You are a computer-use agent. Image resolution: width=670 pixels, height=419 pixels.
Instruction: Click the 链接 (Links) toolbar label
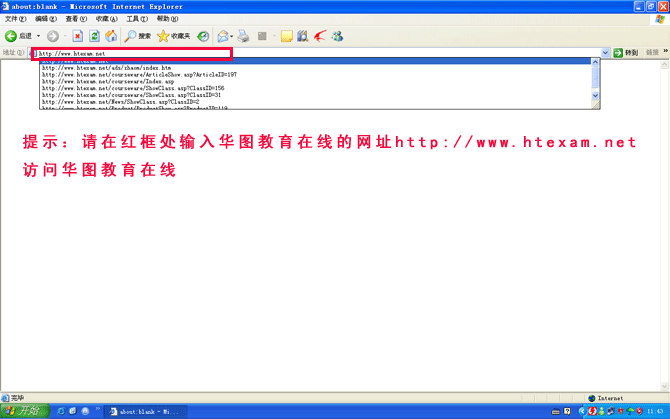[652, 53]
